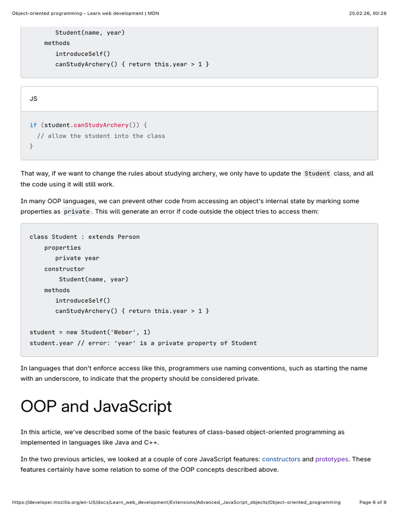Click the "private year" property line
The height and width of the screenshot is (532, 399).
(77, 258)
